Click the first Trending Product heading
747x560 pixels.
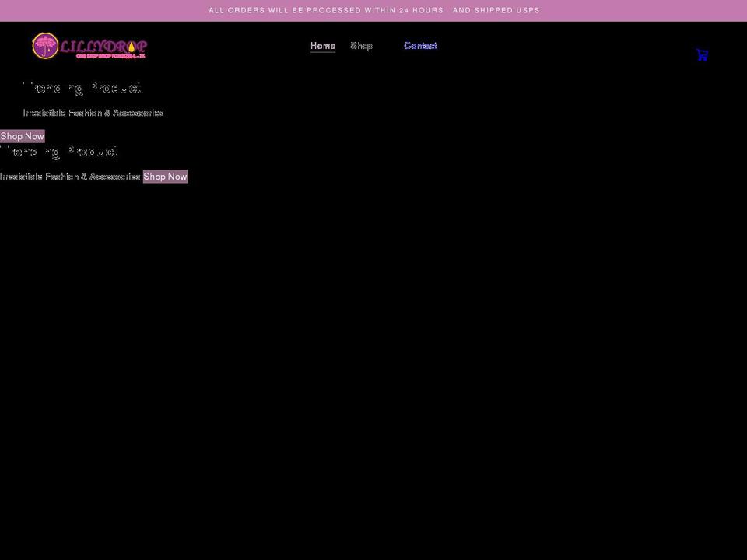(82, 88)
